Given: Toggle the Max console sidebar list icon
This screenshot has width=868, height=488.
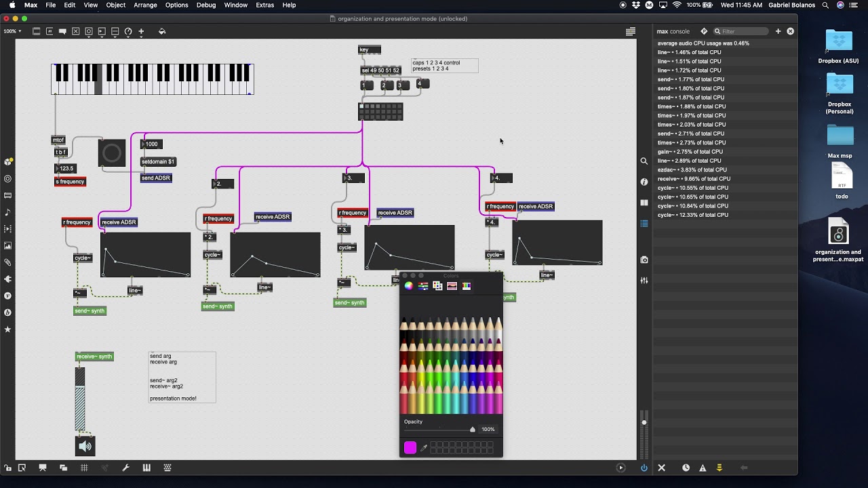Looking at the screenshot, I should (x=631, y=31).
